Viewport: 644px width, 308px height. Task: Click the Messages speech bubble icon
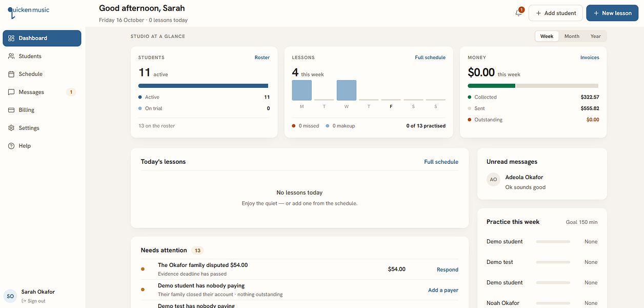(x=11, y=92)
